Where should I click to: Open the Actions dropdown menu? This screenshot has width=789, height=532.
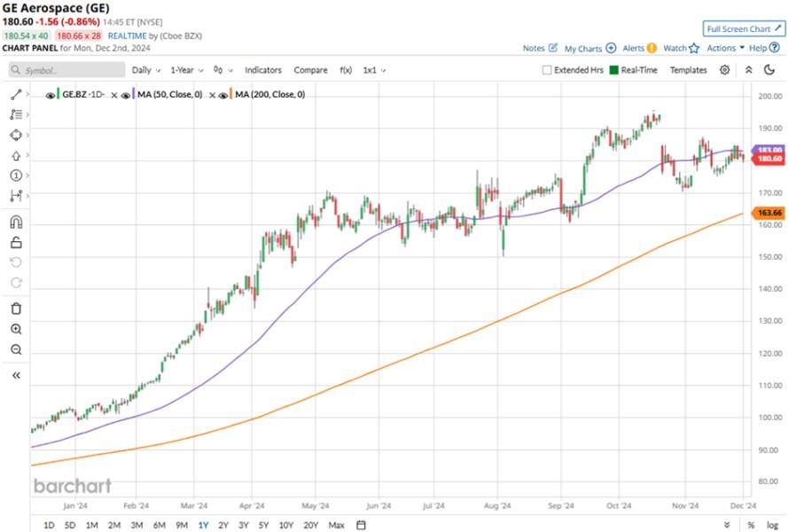point(725,48)
